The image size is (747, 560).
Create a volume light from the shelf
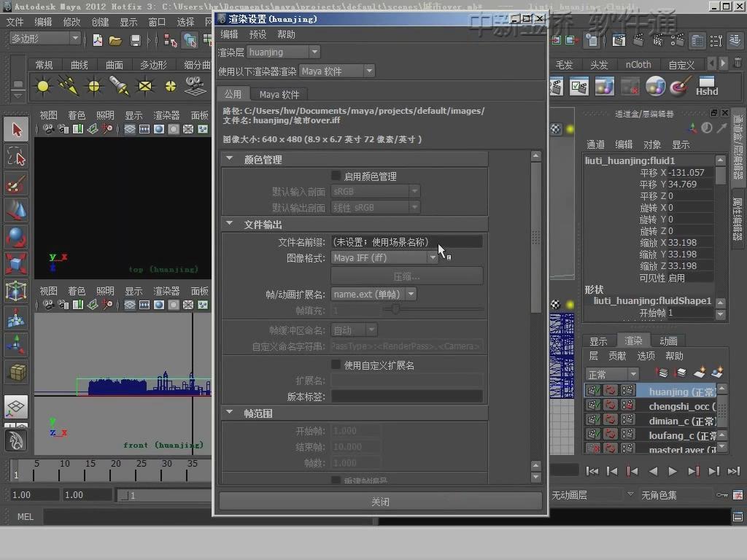coord(170,86)
